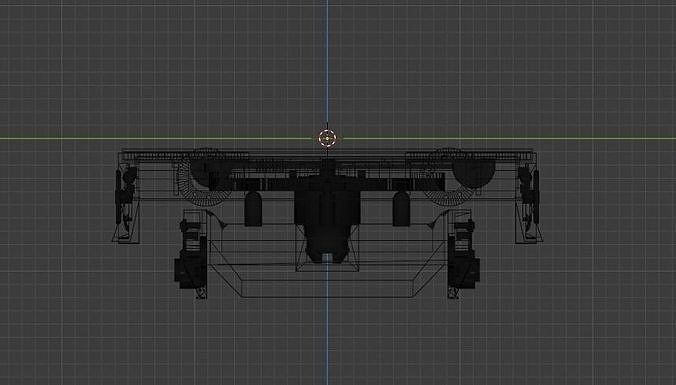676x385 pixels.
Task: Click the 3D cursor crosshair in the viewport
Action: pos(327,138)
